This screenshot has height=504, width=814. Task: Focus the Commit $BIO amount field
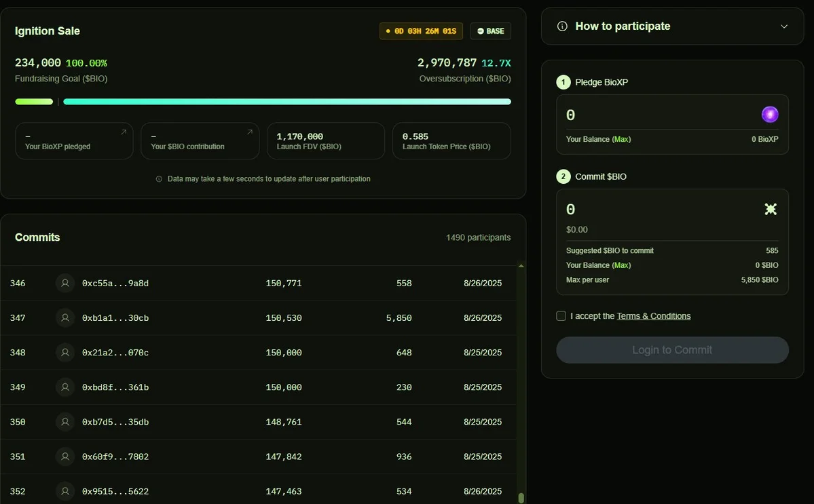pyautogui.click(x=659, y=210)
